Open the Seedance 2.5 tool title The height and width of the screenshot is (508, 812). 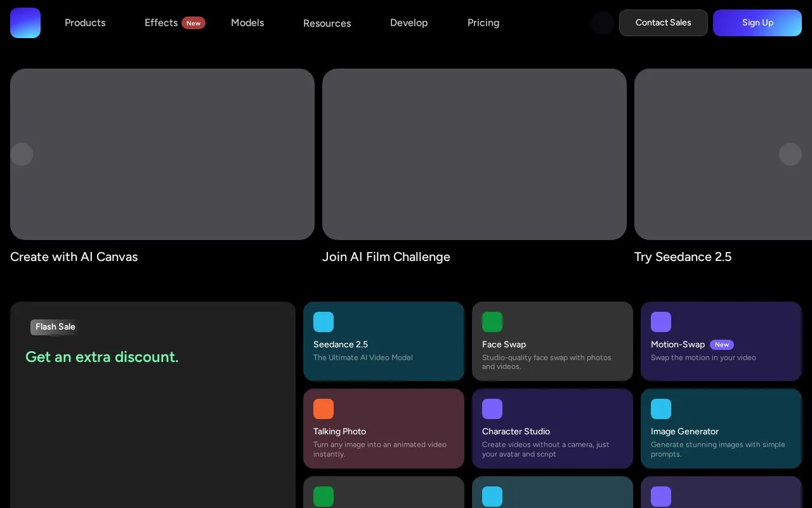341,345
